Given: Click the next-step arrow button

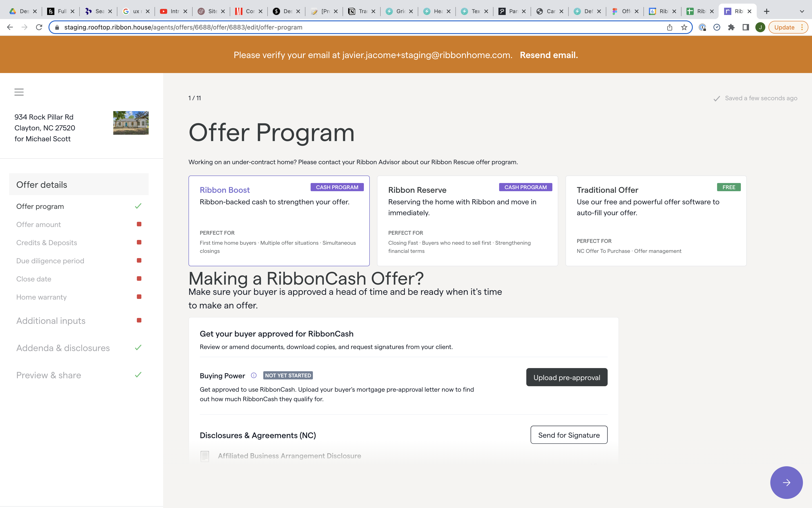Looking at the screenshot, I should coord(786,482).
